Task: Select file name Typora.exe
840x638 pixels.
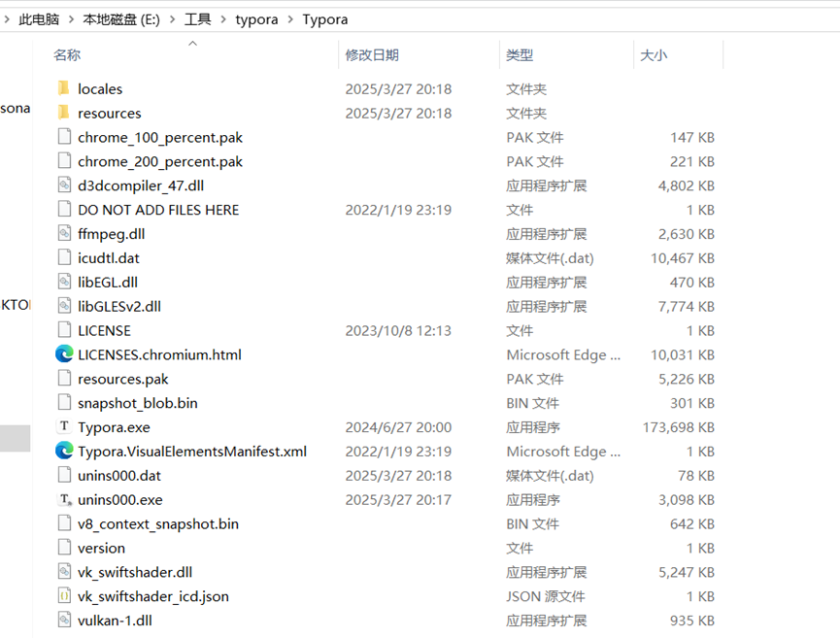Action: pyautogui.click(x=115, y=427)
